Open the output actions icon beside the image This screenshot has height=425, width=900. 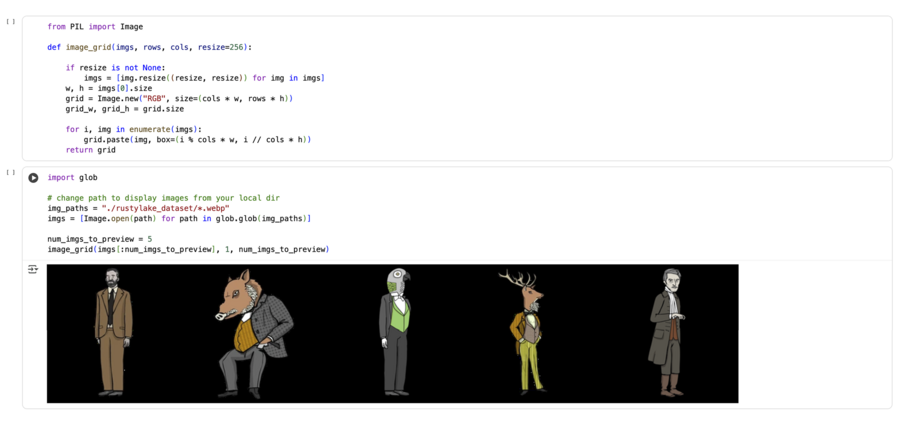coord(33,269)
